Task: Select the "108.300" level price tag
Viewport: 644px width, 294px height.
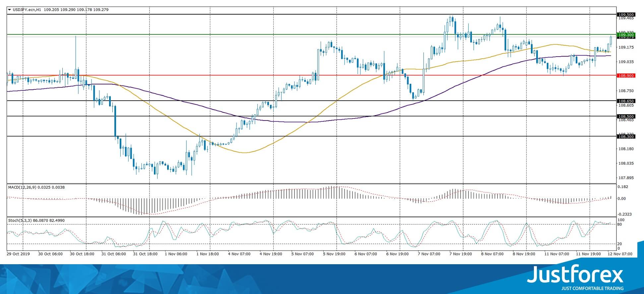Action: click(x=625, y=136)
